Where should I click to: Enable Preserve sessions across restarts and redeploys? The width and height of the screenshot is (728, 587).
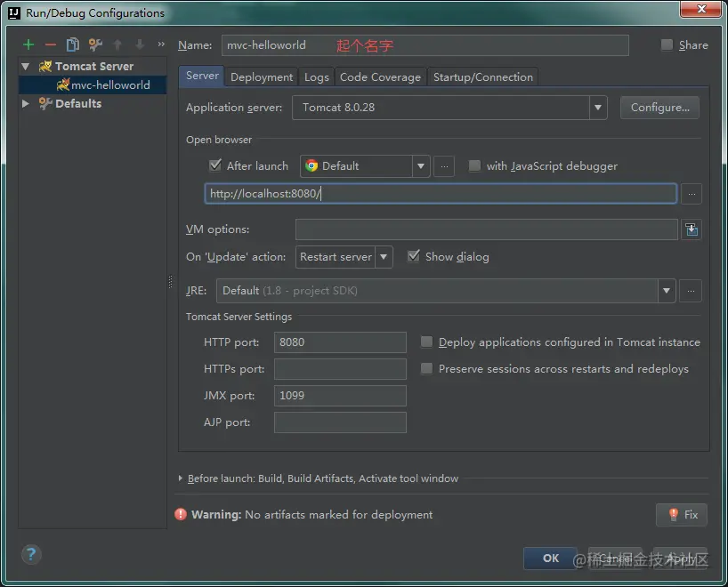click(x=426, y=368)
